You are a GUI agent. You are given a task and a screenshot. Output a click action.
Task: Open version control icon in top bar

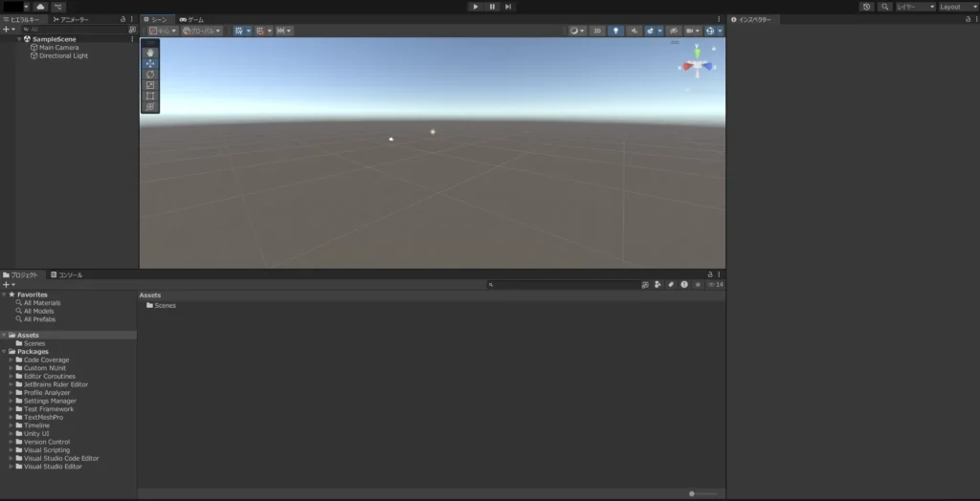[58, 7]
